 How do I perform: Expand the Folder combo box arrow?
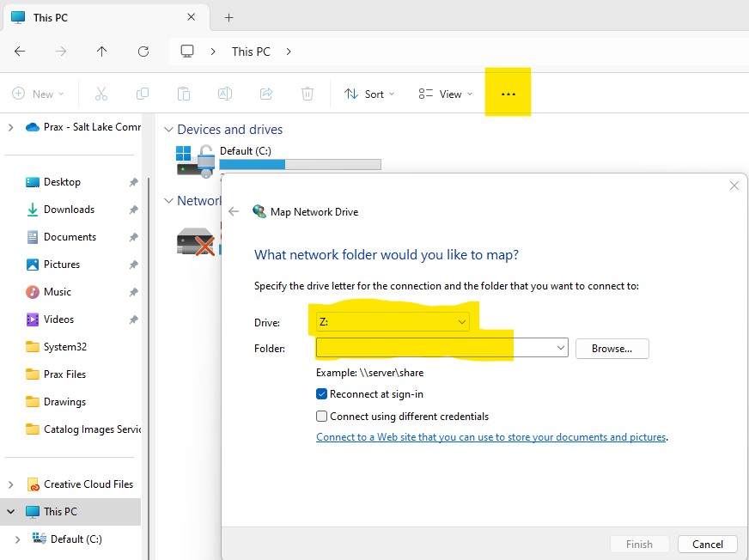coord(561,348)
